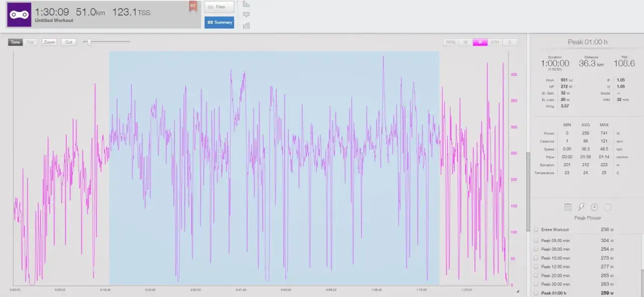Open the comments speech bubble icon
Viewport: 644px width, 297px height.
[246, 15]
